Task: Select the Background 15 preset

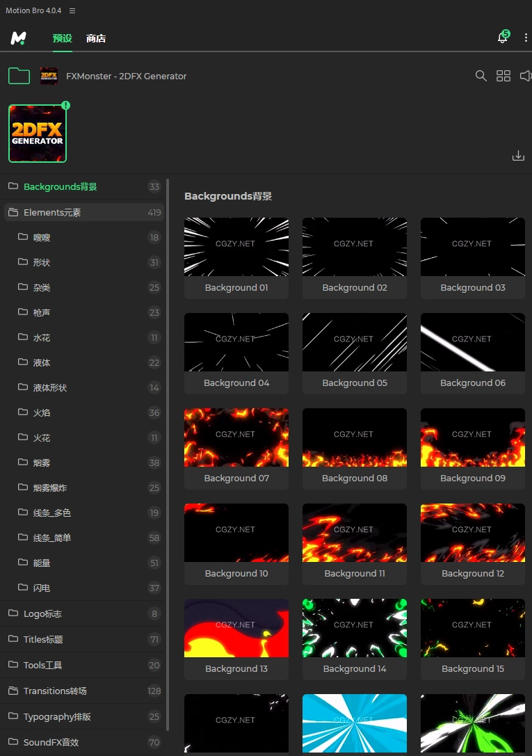Action: [x=473, y=639]
